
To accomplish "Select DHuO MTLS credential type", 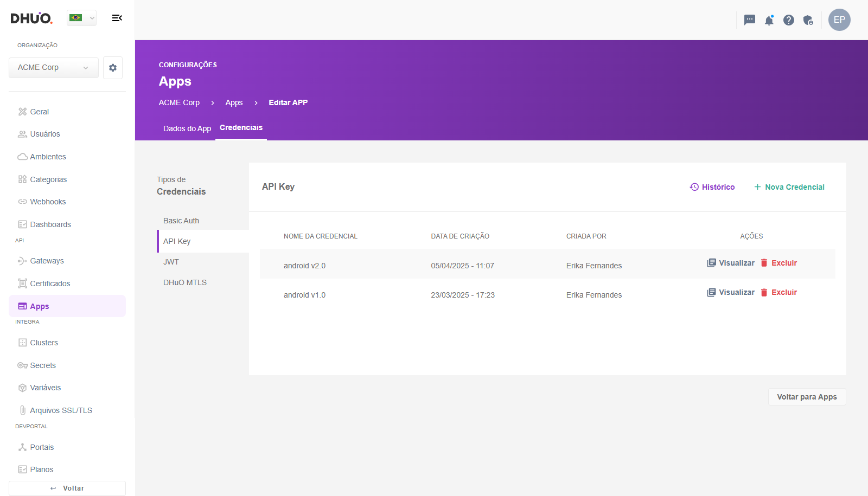I will [x=203, y=282].
